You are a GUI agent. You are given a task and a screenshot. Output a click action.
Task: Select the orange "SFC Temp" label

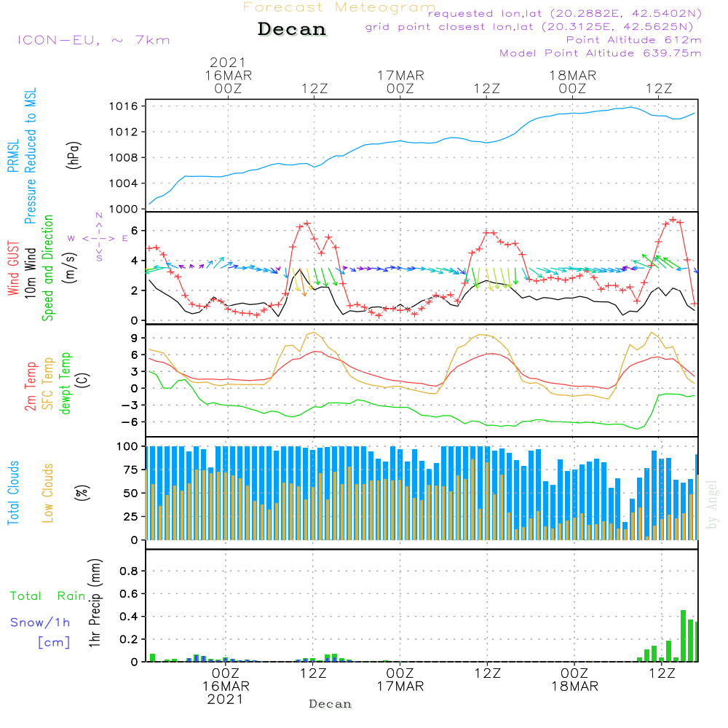pyautogui.click(x=48, y=384)
